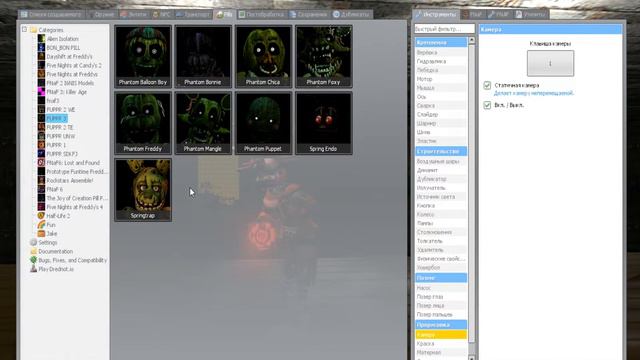Screen dimensions: 640x360
Task: Select the FUPPR UNW category
Action: pyautogui.click(x=60, y=136)
